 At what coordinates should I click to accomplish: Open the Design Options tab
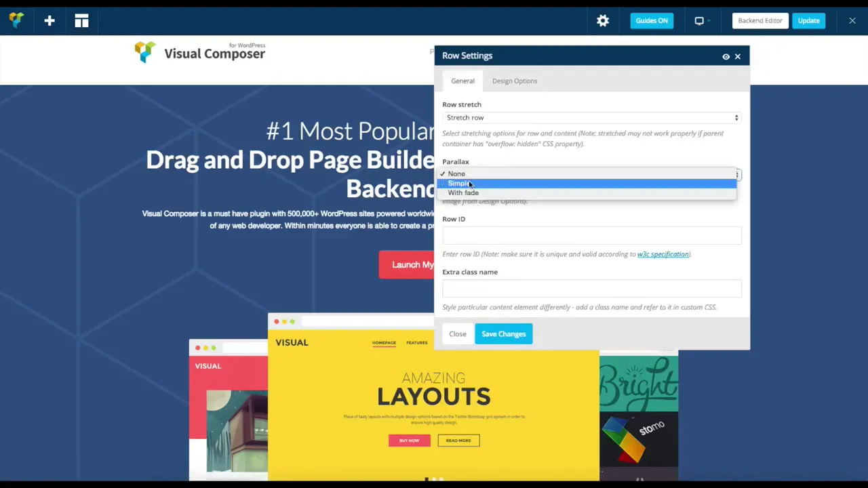coord(515,81)
